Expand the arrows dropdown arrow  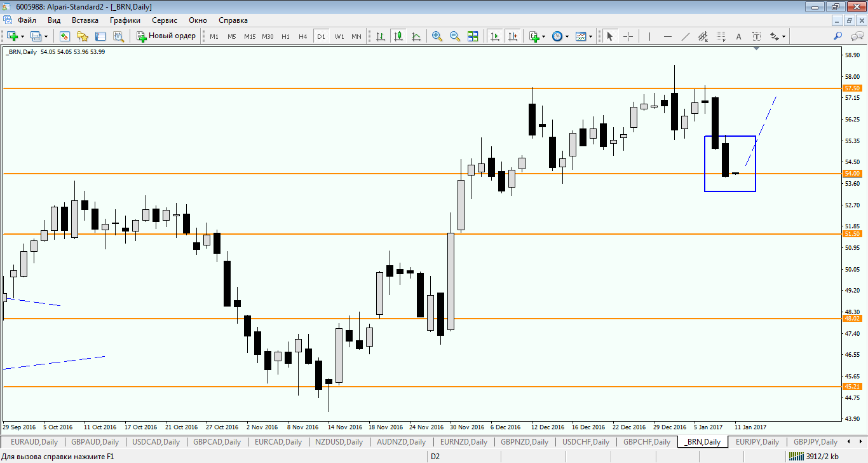[x=784, y=36]
